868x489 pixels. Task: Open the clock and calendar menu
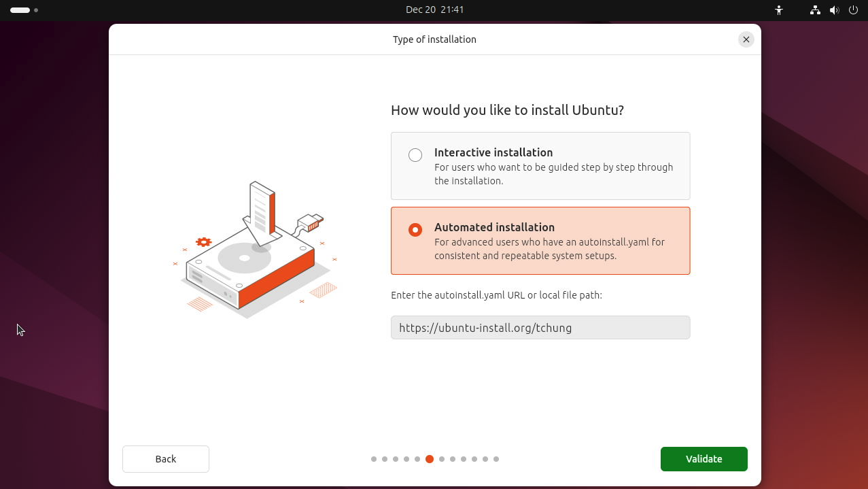point(434,10)
